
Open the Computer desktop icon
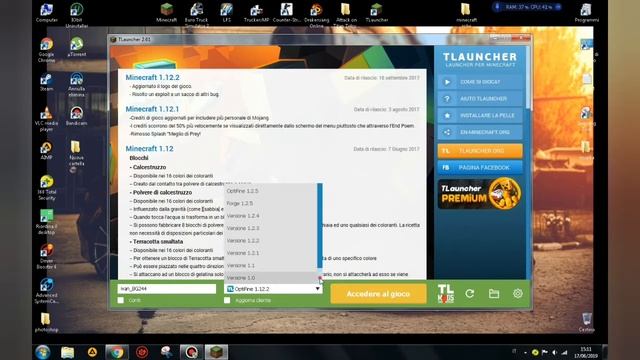(47, 12)
